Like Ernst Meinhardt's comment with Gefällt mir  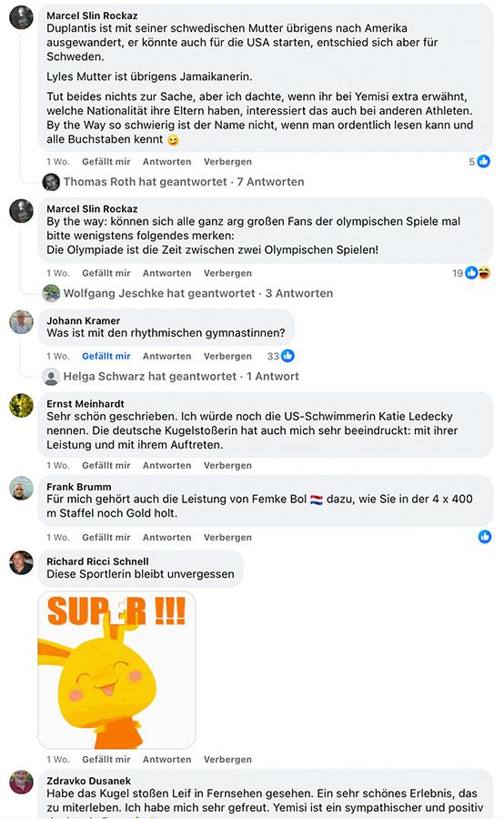(x=106, y=465)
